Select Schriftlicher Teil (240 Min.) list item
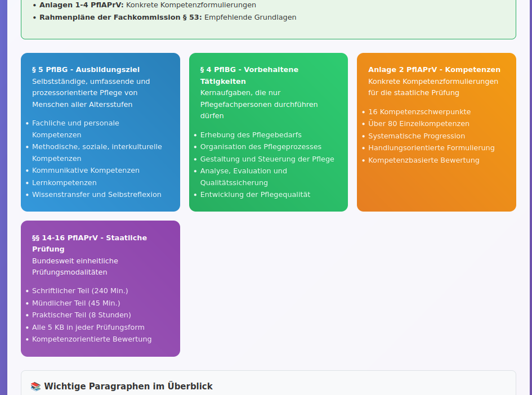This screenshot has width=532, height=395. tap(80, 291)
